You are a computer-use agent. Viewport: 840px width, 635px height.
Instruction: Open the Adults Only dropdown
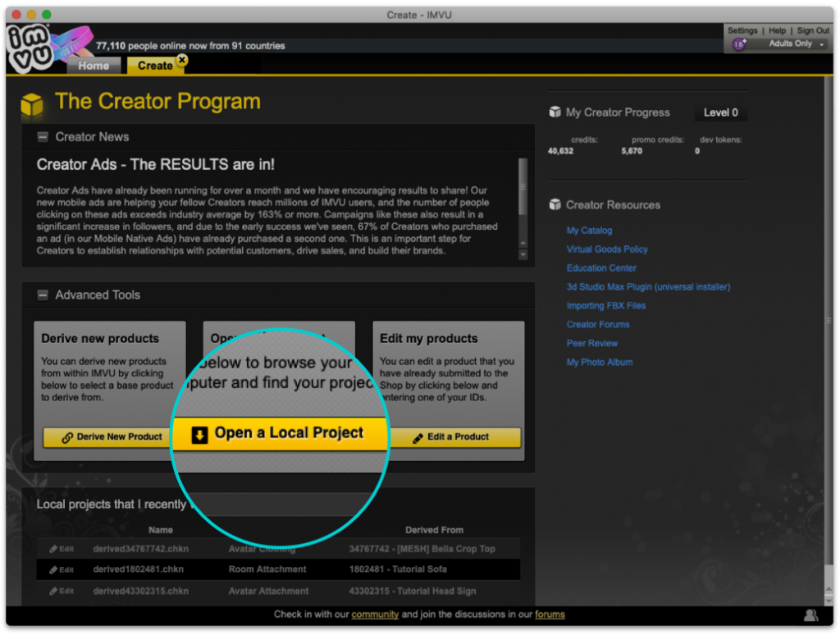coord(796,44)
